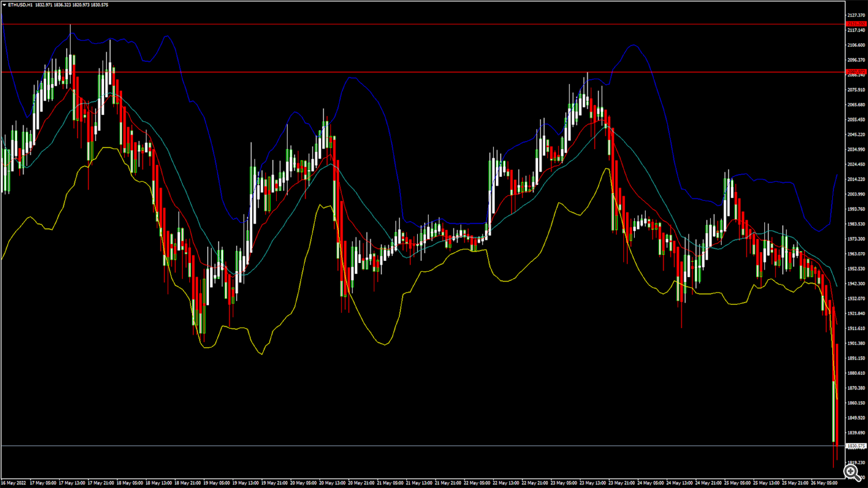Click the 2106.600 price scale label
Image resolution: width=868 pixels, height=488 pixels.
(856, 45)
